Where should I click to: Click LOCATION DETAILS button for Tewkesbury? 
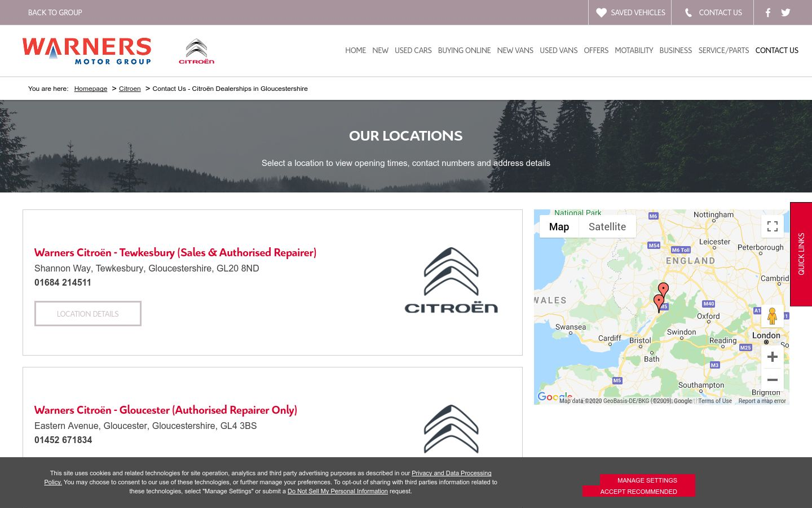point(88,314)
